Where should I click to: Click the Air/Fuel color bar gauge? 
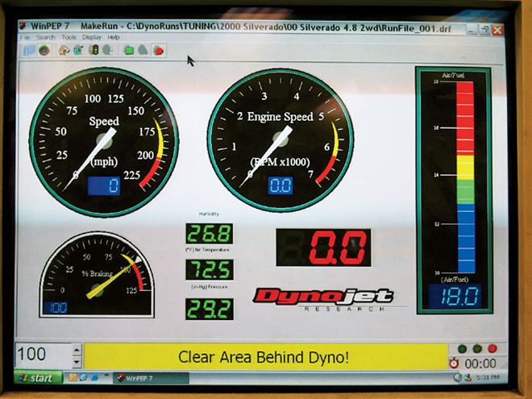click(465, 177)
